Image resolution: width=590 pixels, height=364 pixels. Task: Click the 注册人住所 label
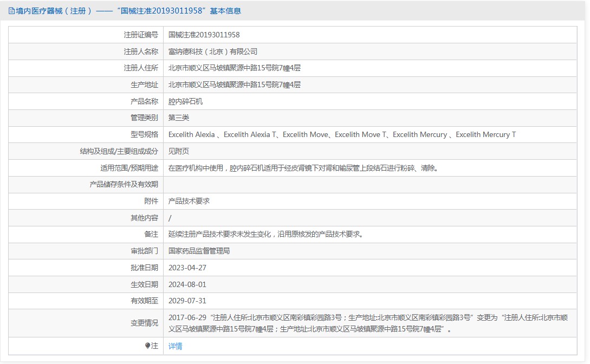tap(141, 68)
